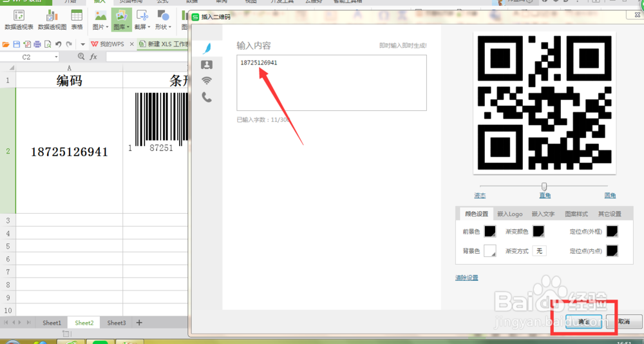Click the 图片 insert picture icon
Screen dimensions: 644x344
pos(100,16)
